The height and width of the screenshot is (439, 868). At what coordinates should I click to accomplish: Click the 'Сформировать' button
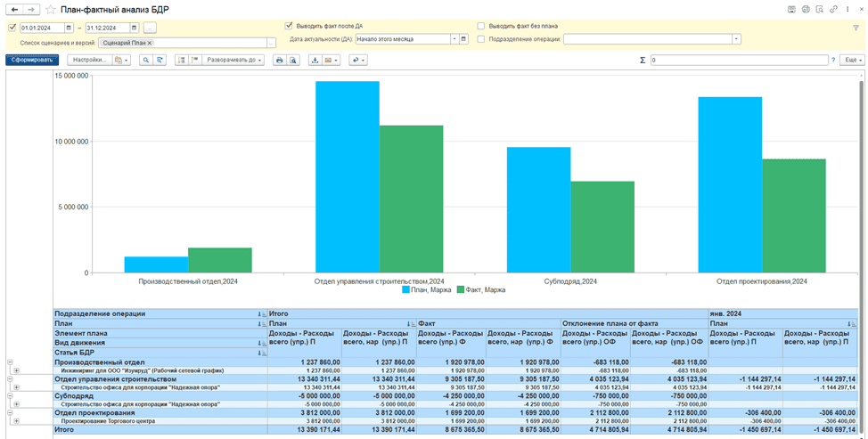coord(32,61)
